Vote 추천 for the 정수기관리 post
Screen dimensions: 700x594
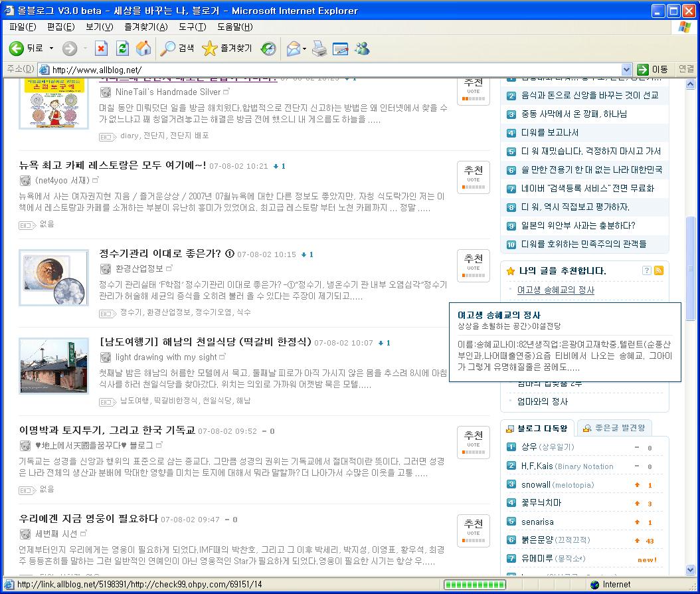(473, 265)
